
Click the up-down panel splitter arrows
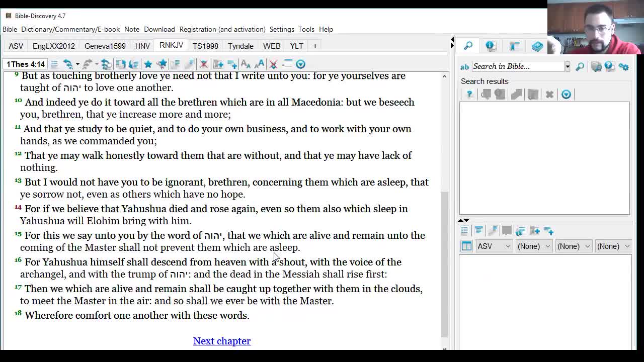pos(463,220)
